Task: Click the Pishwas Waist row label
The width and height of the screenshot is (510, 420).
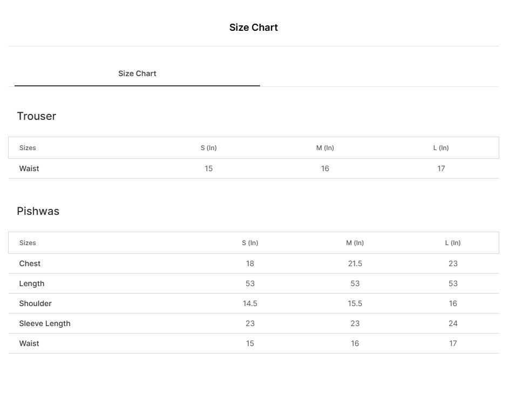Action: point(29,343)
